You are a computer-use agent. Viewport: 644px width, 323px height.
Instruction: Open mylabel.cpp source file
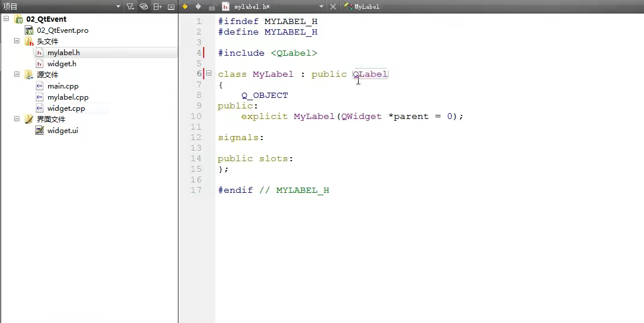pos(68,97)
